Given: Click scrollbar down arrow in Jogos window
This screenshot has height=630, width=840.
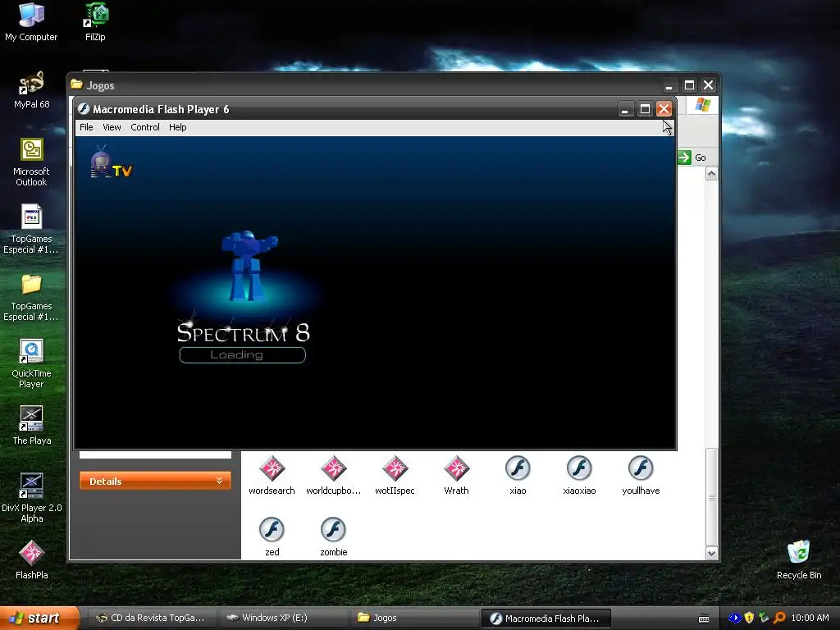Looking at the screenshot, I should pos(711,553).
